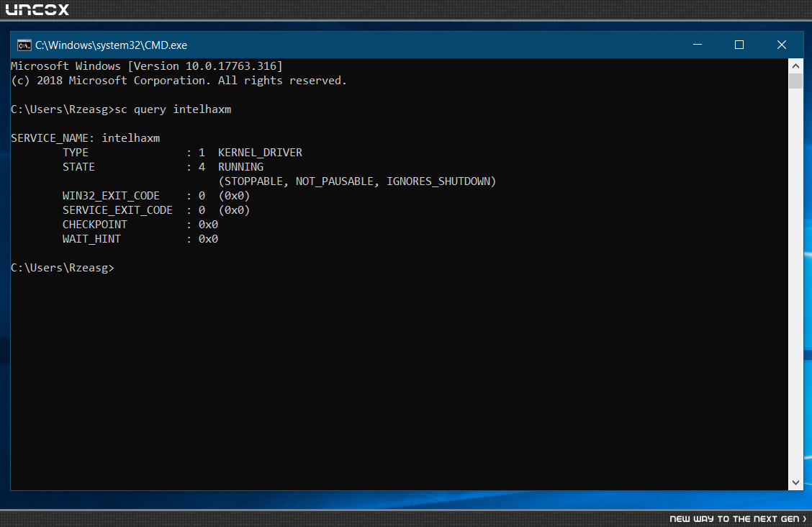The image size is (812, 527).
Task: Click the 'SERVICE_NAME: intelhaxm' line
Action: [x=86, y=138]
